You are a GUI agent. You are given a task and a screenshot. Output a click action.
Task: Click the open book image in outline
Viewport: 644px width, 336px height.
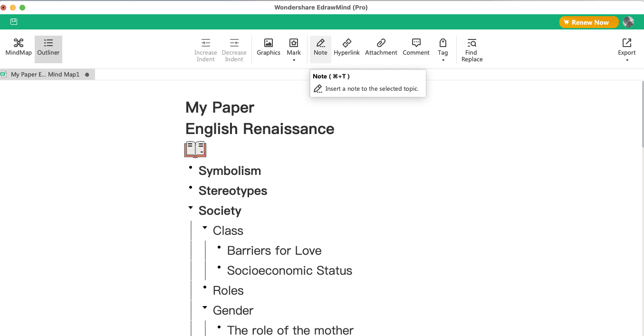195,149
